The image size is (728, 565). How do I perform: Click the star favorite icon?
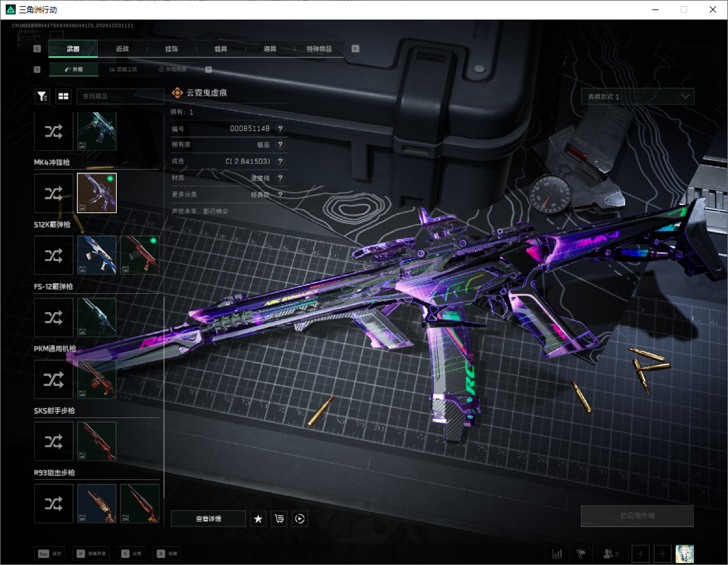pyautogui.click(x=258, y=518)
